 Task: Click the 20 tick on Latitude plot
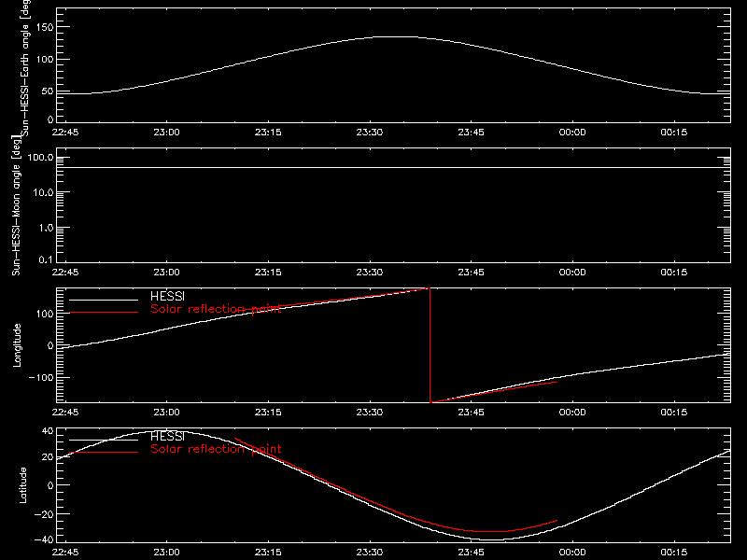[x=48, y=456]
